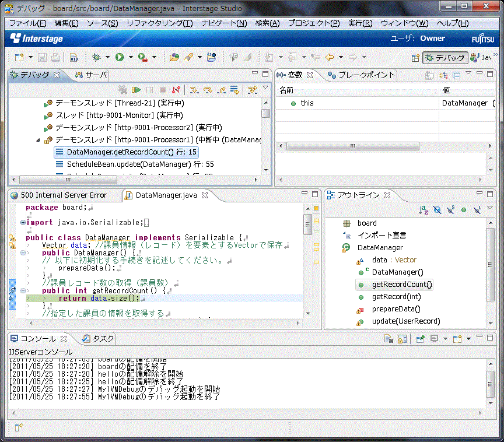
Task: Maximize the Outline view panel
Action: pyautogui.click(x=490, y=194)
